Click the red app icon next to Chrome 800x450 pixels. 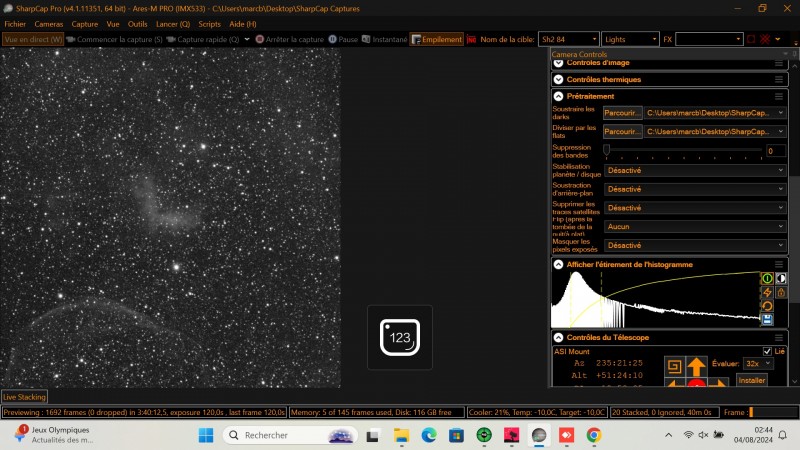pyautogui.click(x=566, y=435)
